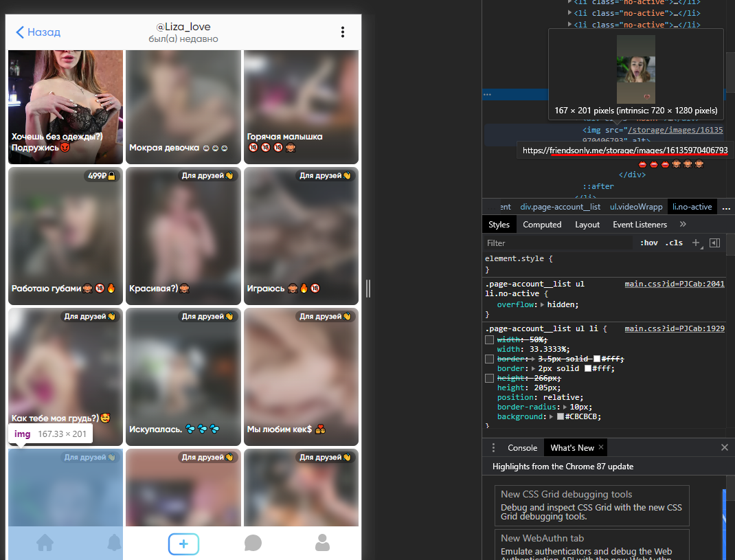Toggle the :hov element state button
This screenshot has width=735, height=560.
648,243
